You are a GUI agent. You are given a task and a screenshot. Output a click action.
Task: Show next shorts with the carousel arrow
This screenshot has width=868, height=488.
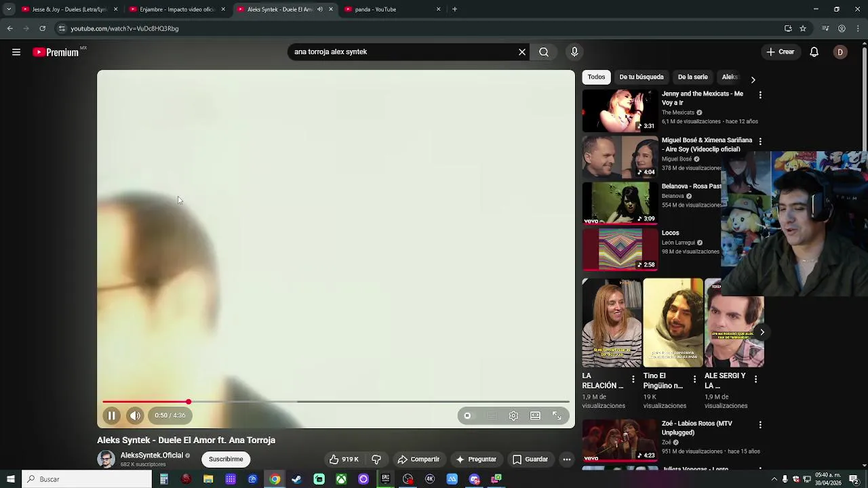click(762, 332)
